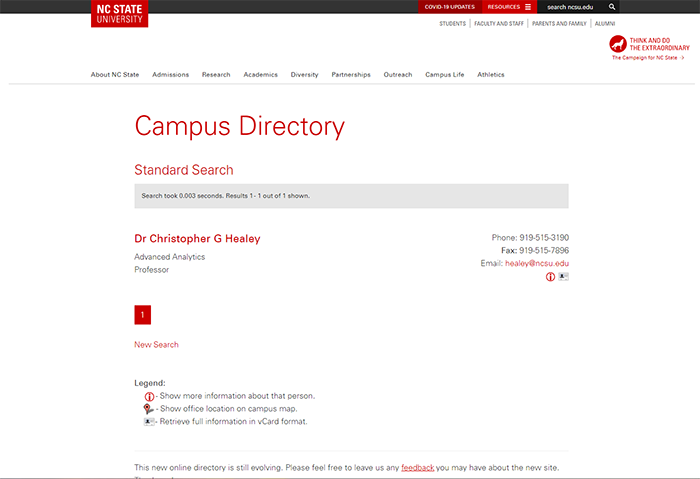Click phone number 919-515-3190

tap(544, 237)
